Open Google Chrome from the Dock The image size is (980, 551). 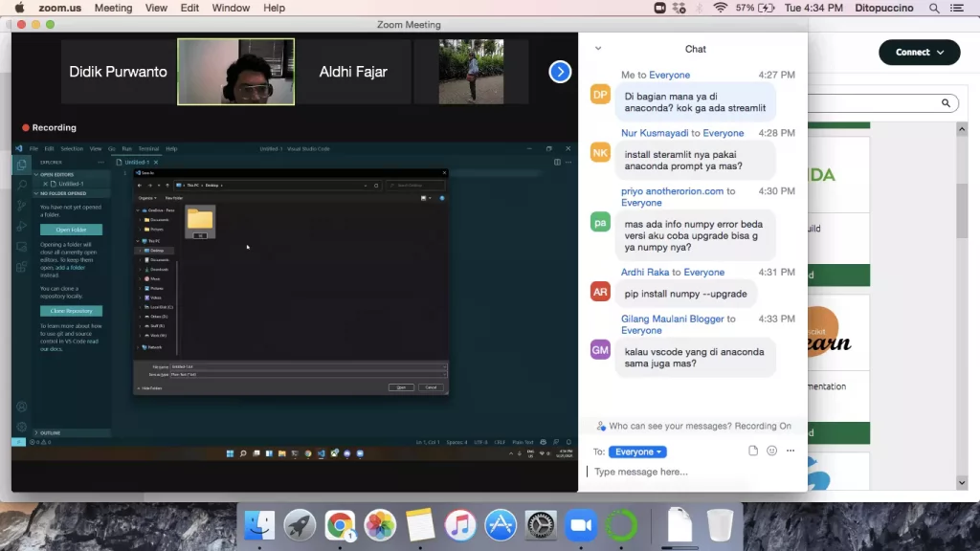[340, 525]
